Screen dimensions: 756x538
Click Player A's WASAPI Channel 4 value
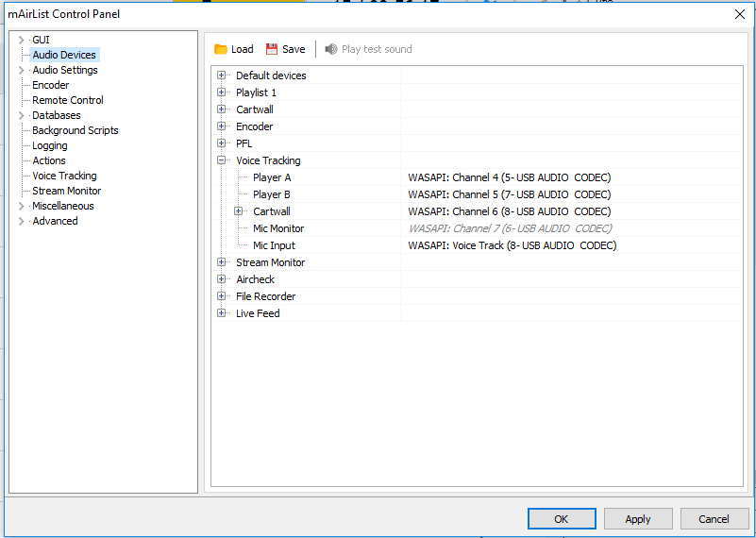[509, 177]
